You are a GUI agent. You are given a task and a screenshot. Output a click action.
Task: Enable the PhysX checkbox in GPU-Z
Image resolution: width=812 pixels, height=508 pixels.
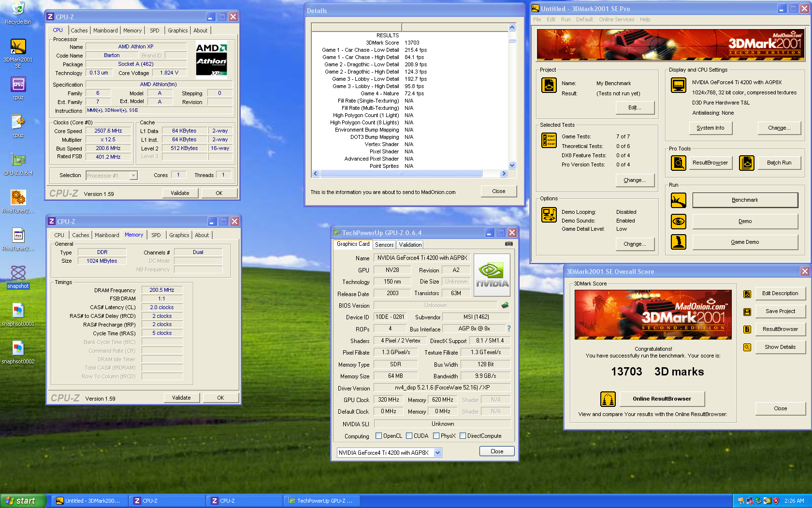[x=436, y=436]
